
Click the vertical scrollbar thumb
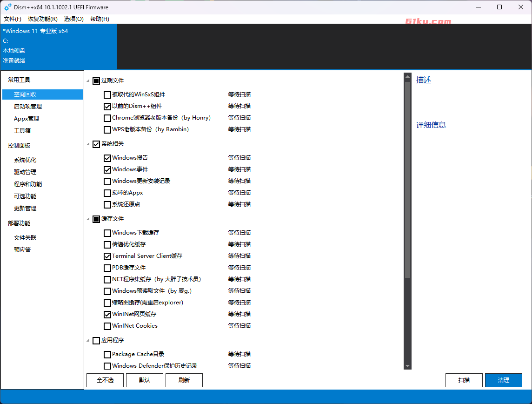(407, 180)
